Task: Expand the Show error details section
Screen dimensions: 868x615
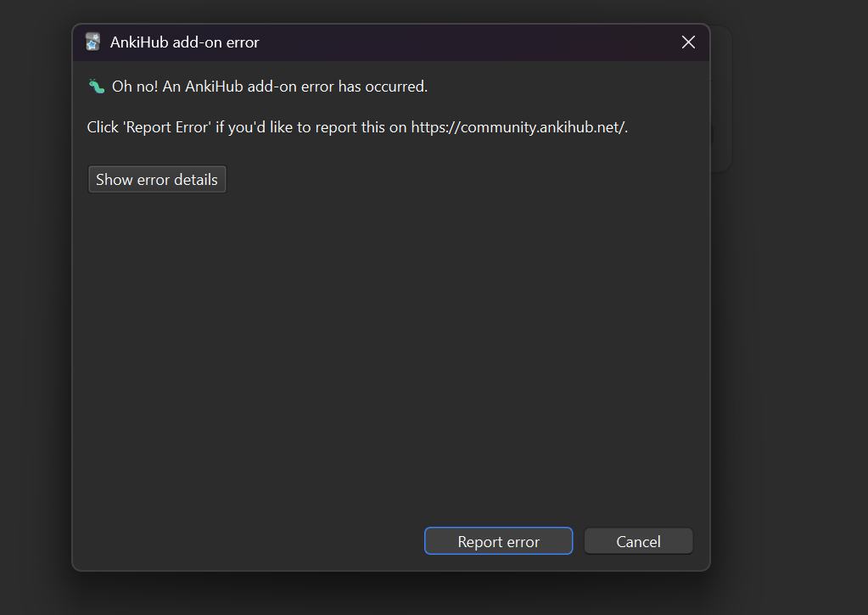Action: pos(157,180)
